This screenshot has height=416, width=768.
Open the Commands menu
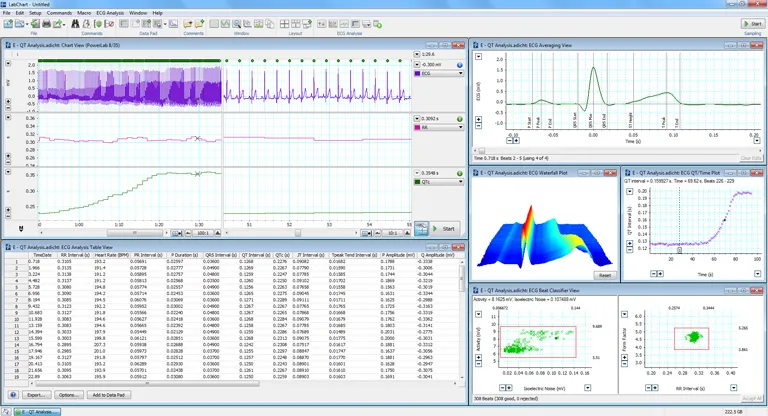[x=59, y=13]
